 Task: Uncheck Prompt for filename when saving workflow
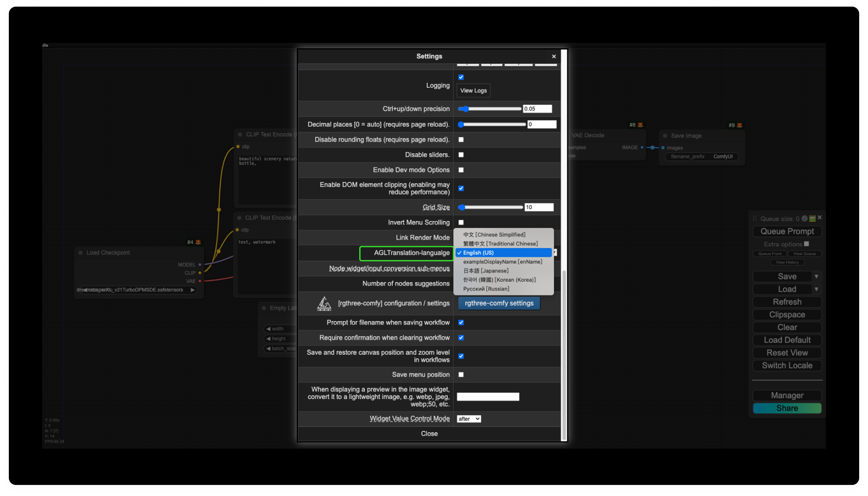[461, 323]
